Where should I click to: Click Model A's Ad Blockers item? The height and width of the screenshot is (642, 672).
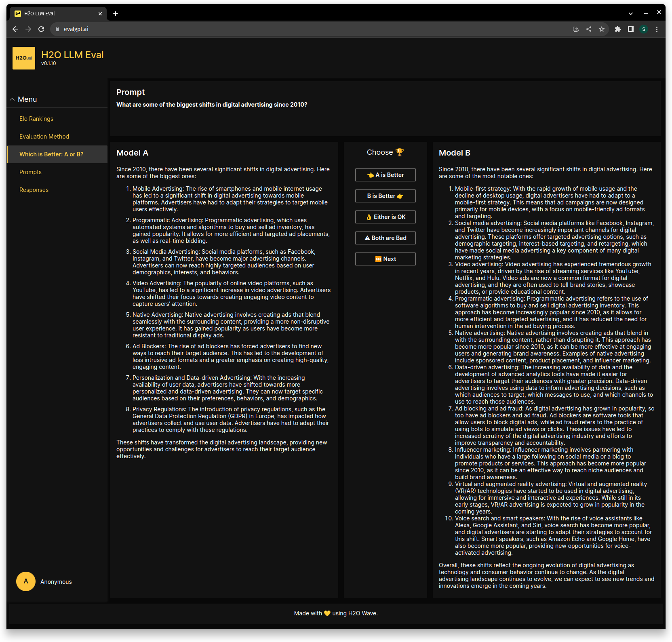coord(231,357)
